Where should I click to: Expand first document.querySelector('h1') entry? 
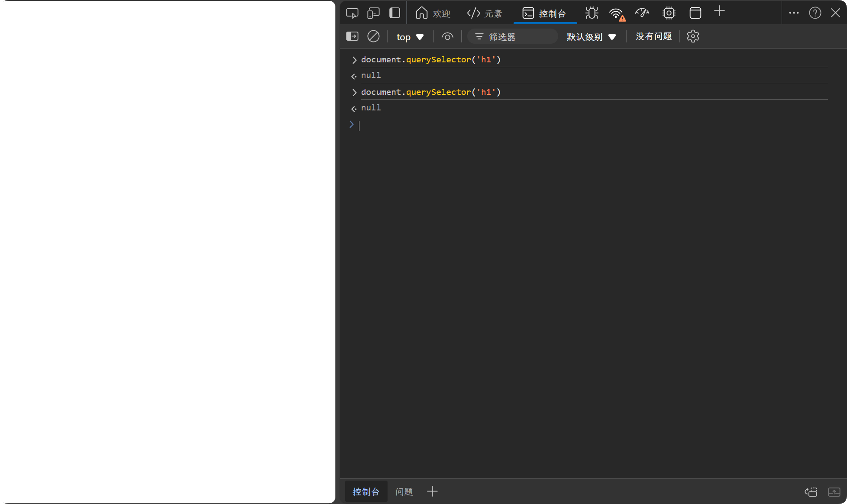pyautogui.click(x=354, y=60)
